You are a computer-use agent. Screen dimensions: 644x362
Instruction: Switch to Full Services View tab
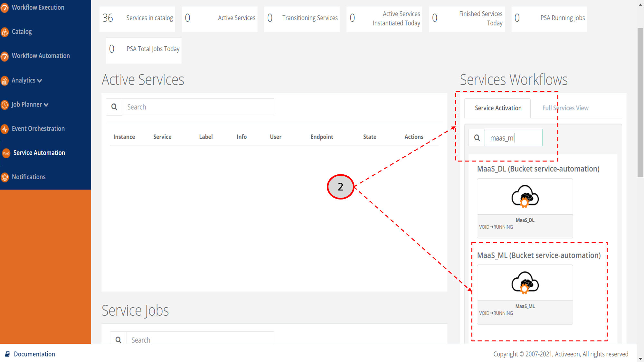click(x=565, y=108)
